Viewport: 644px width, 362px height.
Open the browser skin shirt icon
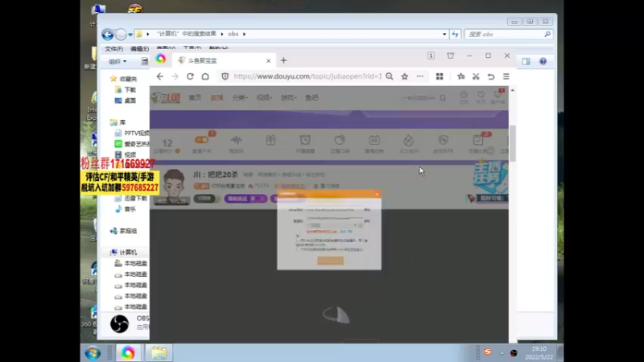[x=451, y=56]
